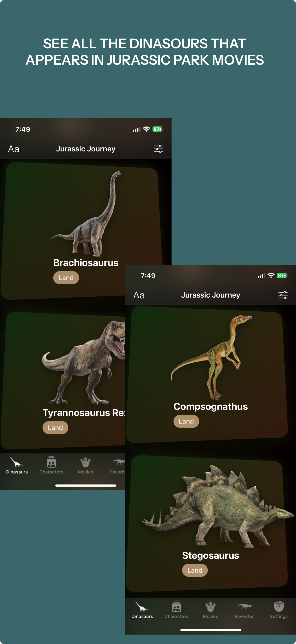Open Favorites tab label in front screenshot
The image size is (296, 644).
[x=245, y=616]
